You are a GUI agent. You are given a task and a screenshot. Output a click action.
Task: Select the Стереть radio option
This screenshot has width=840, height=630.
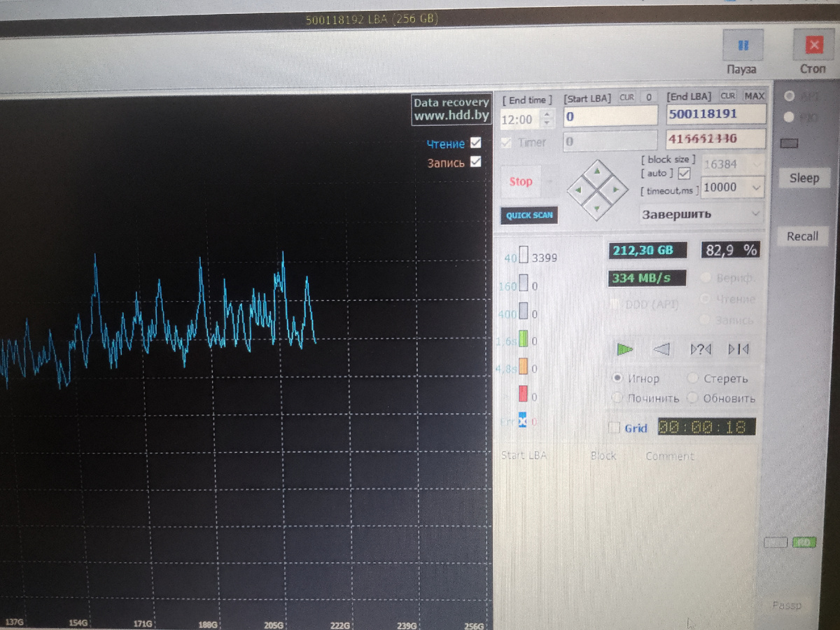(693, 378)
